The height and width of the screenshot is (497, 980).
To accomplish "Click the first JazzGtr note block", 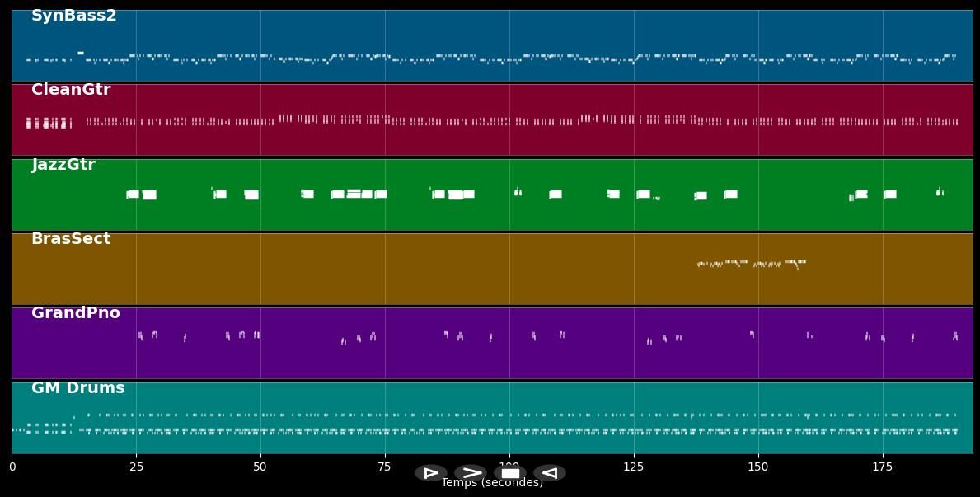I will pyautogui.click(x=133, y=195).
